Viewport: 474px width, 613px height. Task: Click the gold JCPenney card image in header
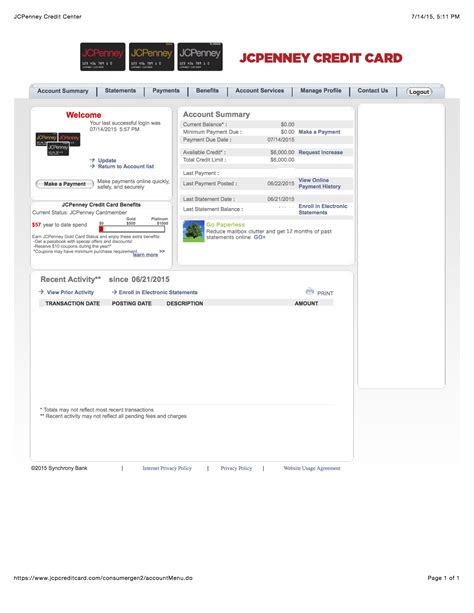point(151,57)
